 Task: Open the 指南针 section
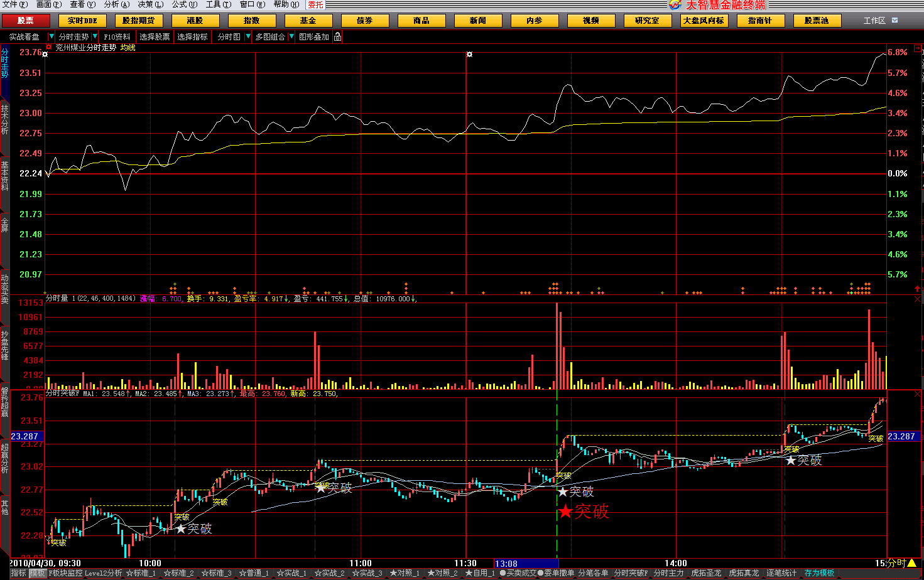(760, 21)
